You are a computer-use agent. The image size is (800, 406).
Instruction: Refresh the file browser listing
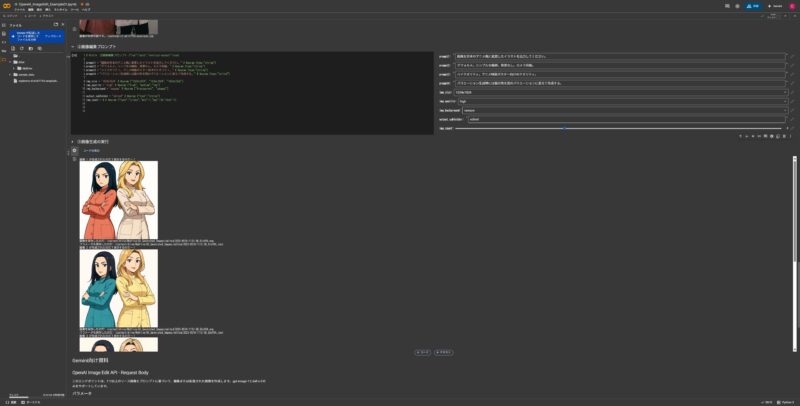click(21, 48)
